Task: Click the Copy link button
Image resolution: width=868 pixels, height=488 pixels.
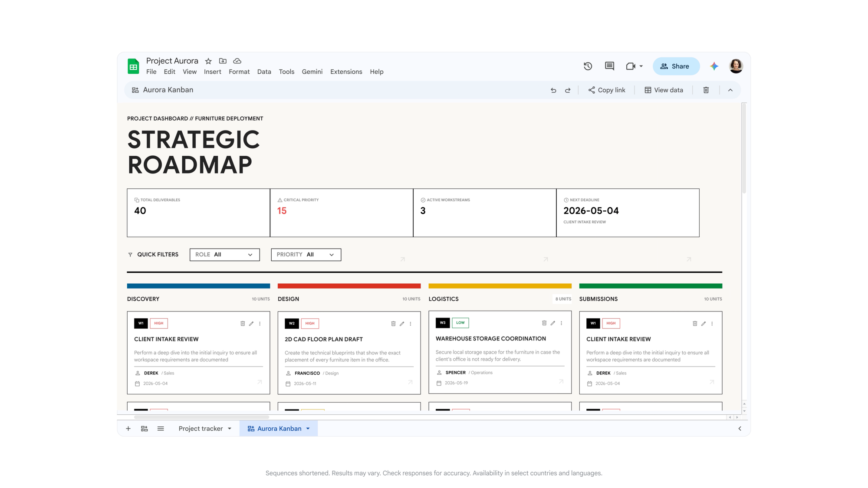Action: (607, 90)
